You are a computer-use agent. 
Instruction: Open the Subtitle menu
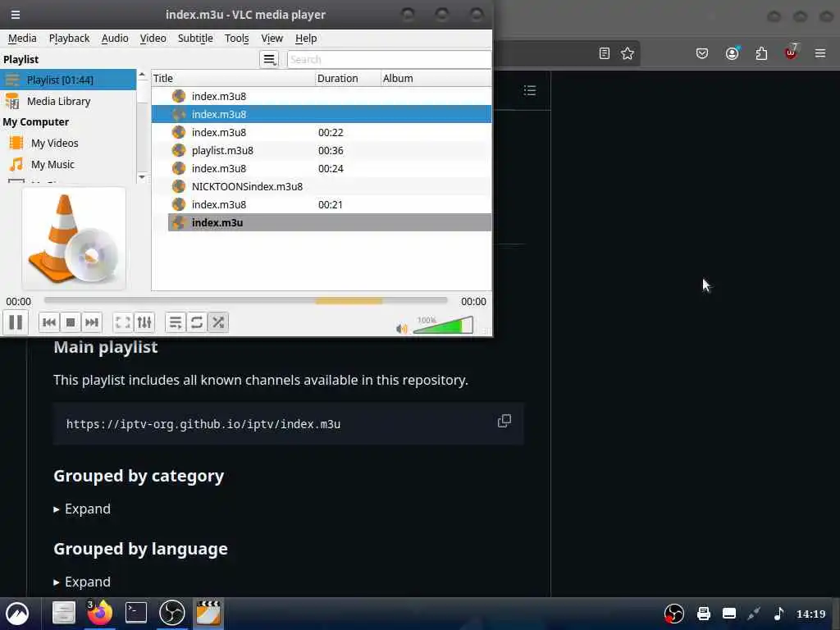[195, 38]
